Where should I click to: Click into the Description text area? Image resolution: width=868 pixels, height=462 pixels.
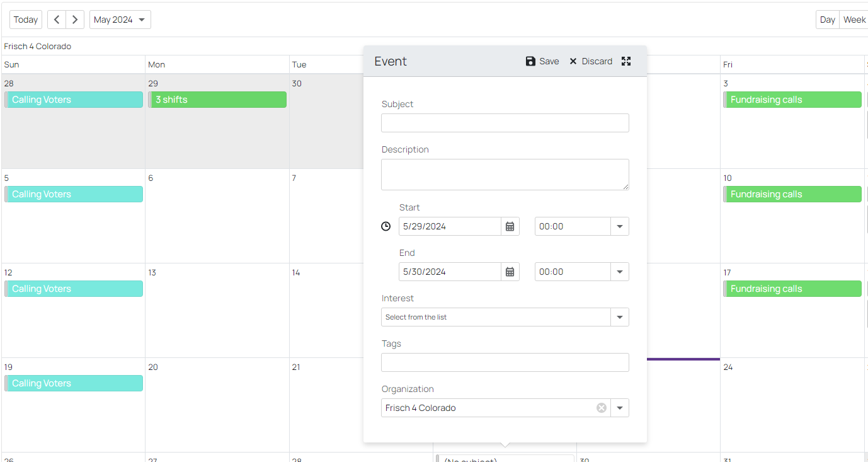point(505,175)
